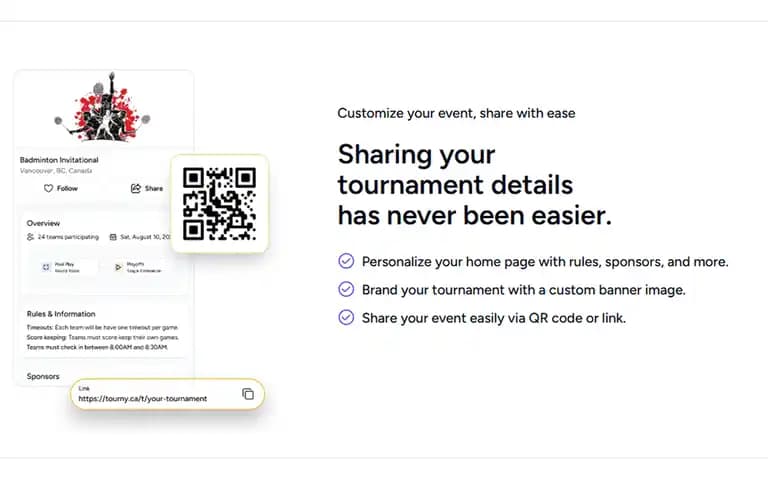
Task: Open the Sponsors section heading
Action: 43,377
